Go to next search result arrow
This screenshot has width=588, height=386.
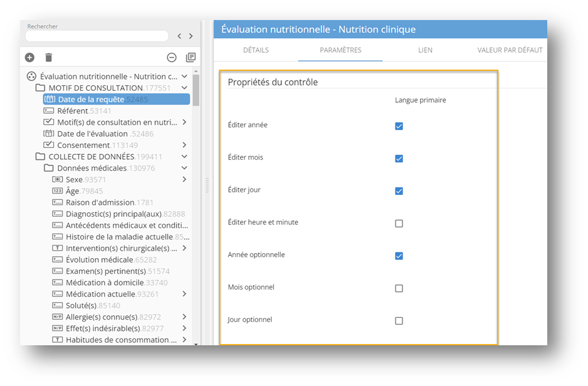191,36
